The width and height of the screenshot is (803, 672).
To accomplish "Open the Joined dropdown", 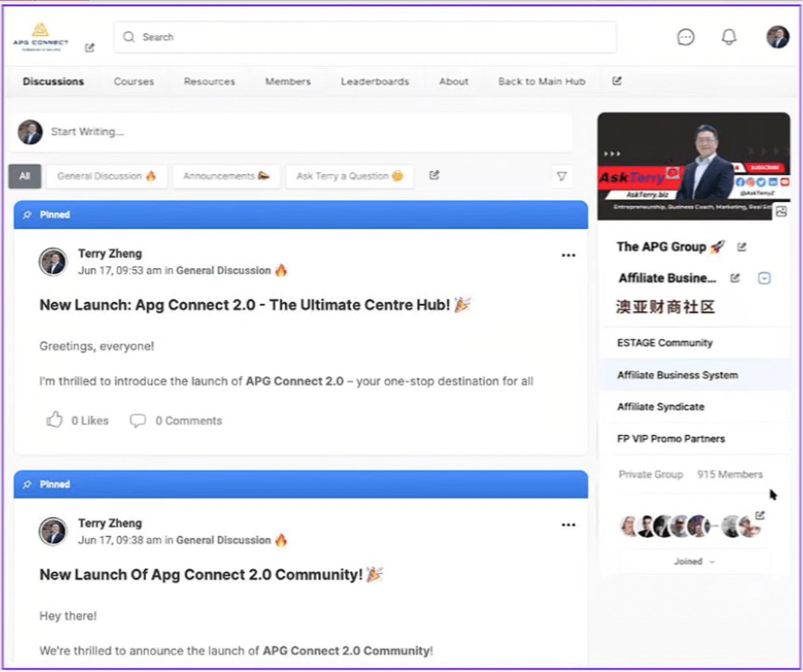I will click(x=694, y=561).
